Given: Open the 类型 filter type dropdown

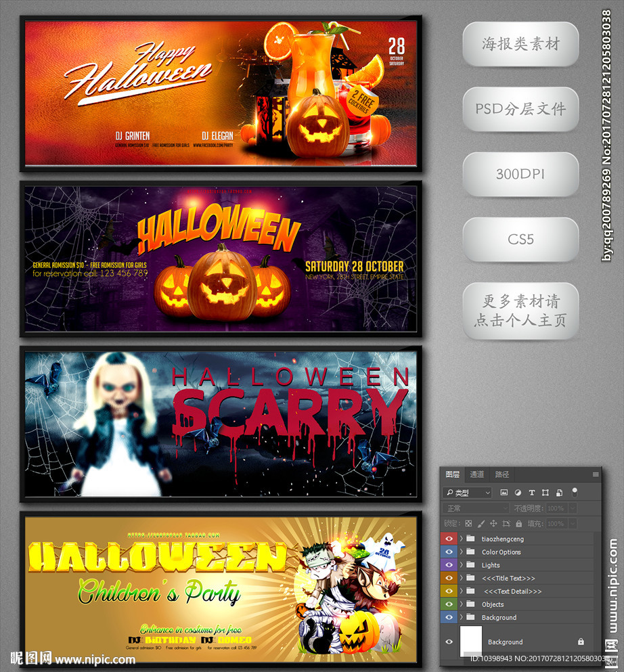Looking at the screenshot, I should tap(467, 493).
